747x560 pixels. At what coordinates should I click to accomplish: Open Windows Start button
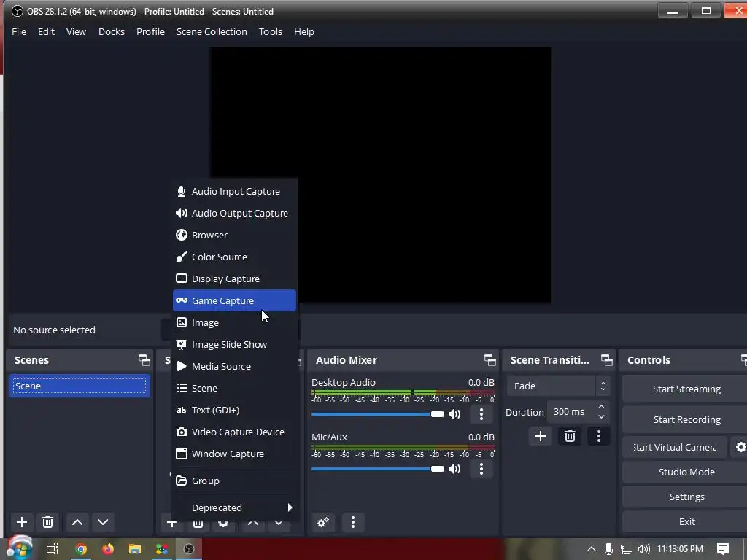[x=19, y=548]
